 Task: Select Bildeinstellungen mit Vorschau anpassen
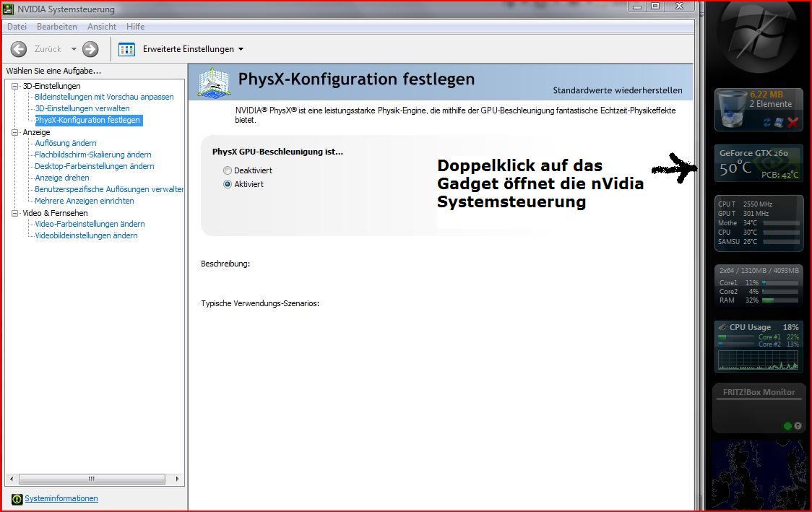(x=104, y=97)
